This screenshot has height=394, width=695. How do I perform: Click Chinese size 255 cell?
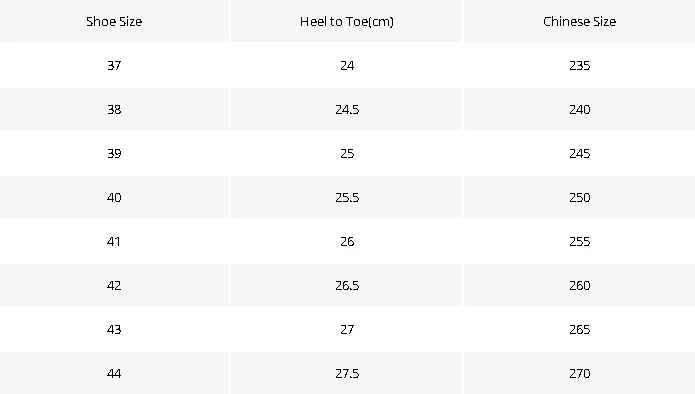pos(579,242)
